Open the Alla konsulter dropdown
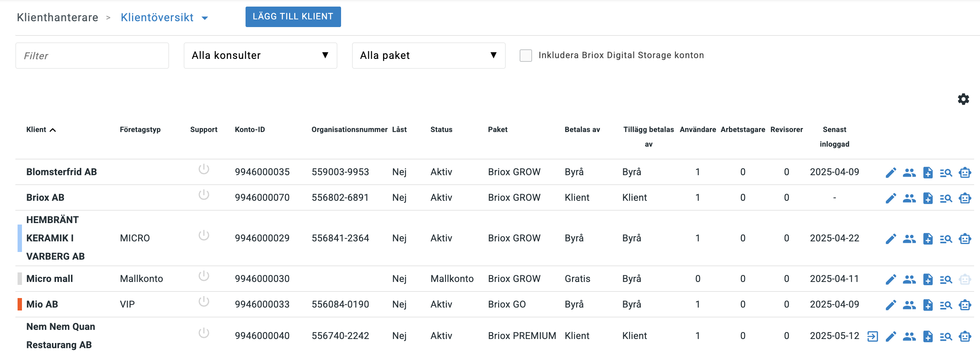This screenshot has width=980, height=354. pyautogui.click(x=260, y=56)
